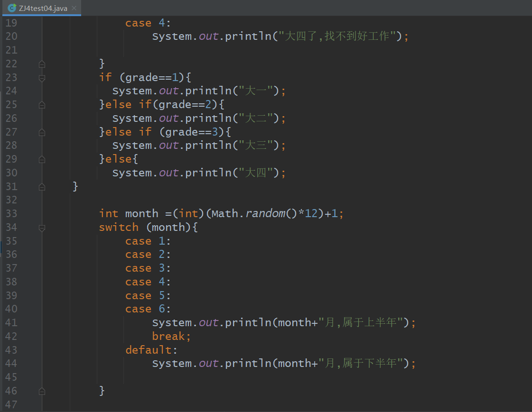Click line number 19 in gutter
This screenshot has height=412, width=532.
tap(11, 23)
